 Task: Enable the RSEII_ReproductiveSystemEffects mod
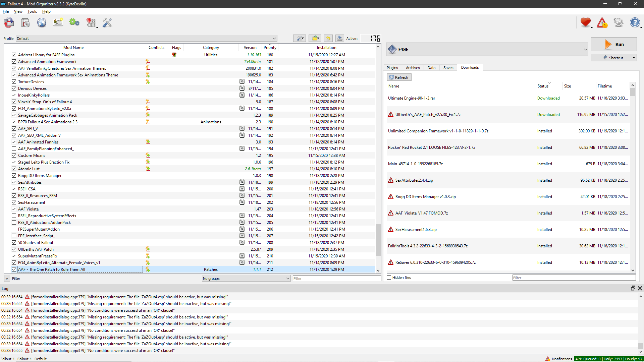[14, 216]
